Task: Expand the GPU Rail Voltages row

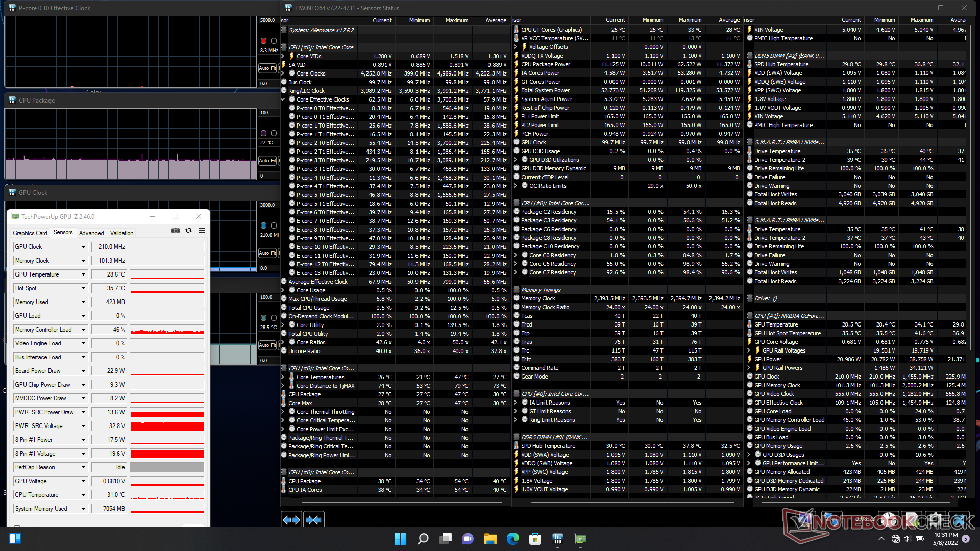Action: pyautogui.click(x=749, y=350)
